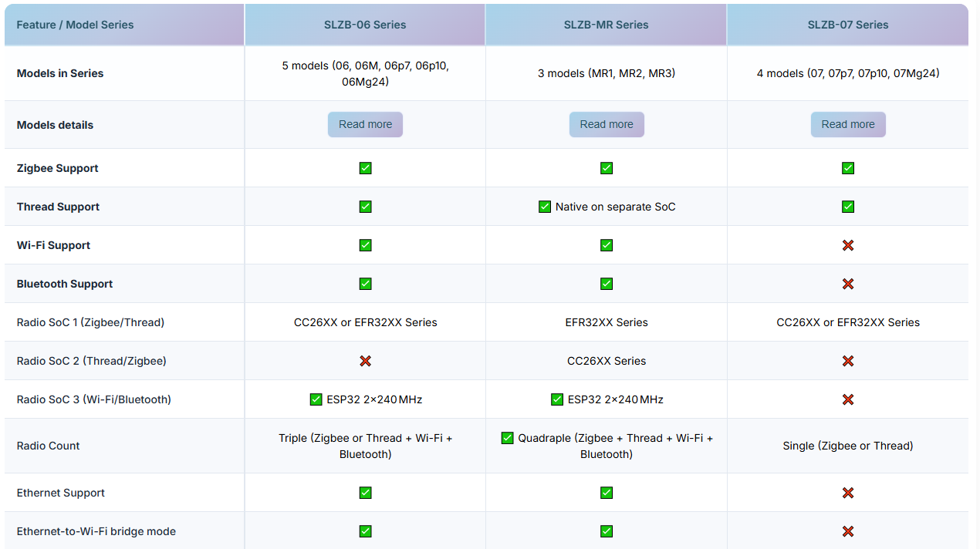
Task: Click SLZB-07 Ethernet Support red cross
Action: (x=848, y=493)
